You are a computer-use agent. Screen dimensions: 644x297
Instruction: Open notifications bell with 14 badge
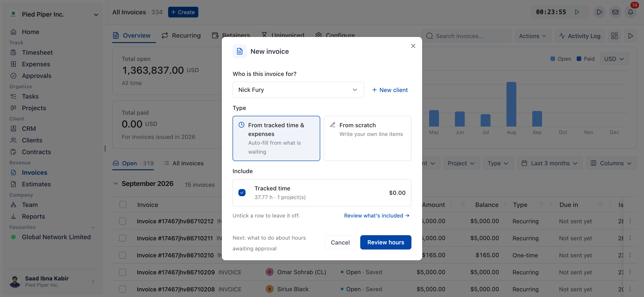tap(631, 12)
